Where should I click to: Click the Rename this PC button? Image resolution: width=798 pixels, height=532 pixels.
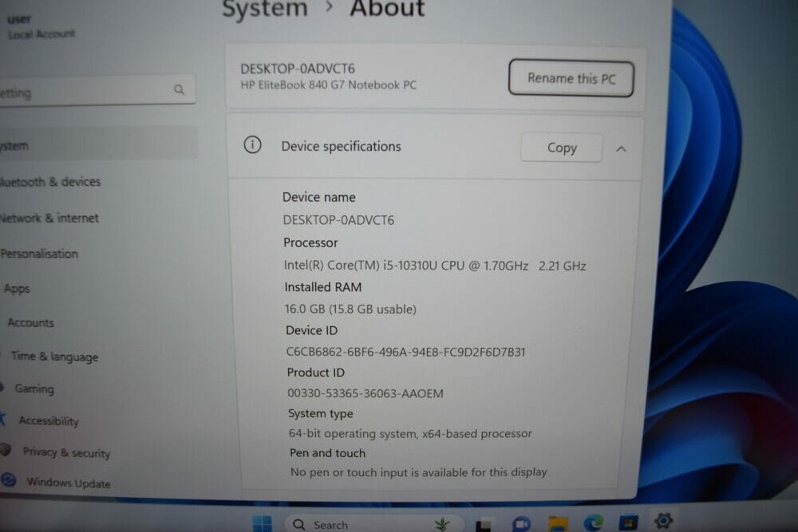[x=571, y=78]
